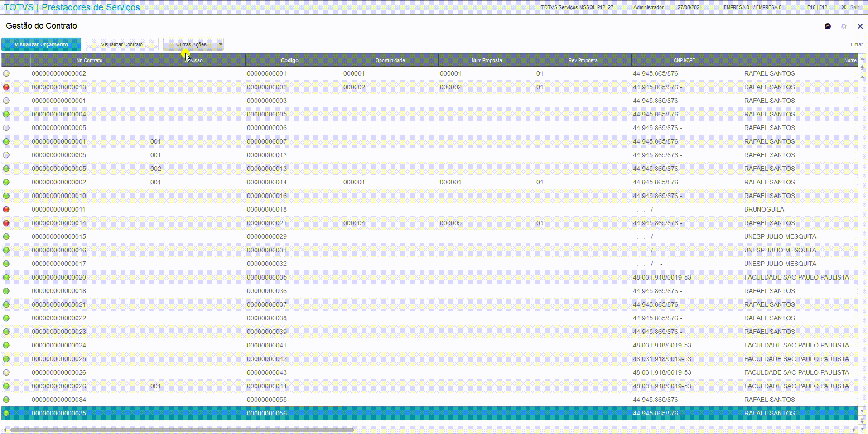Select contract number 000000000000025
Screen dimensions: 868x434
pyautogui.click(x=59, y=359)
